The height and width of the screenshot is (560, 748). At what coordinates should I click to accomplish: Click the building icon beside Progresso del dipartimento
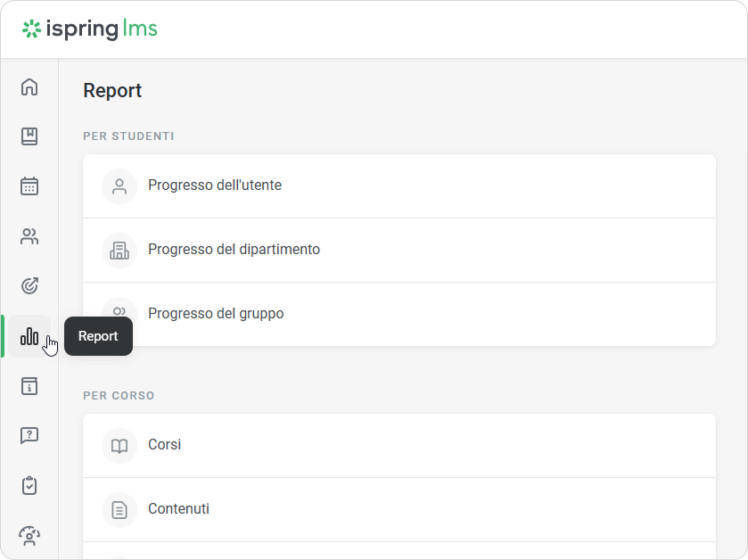(x=119, y=251)
